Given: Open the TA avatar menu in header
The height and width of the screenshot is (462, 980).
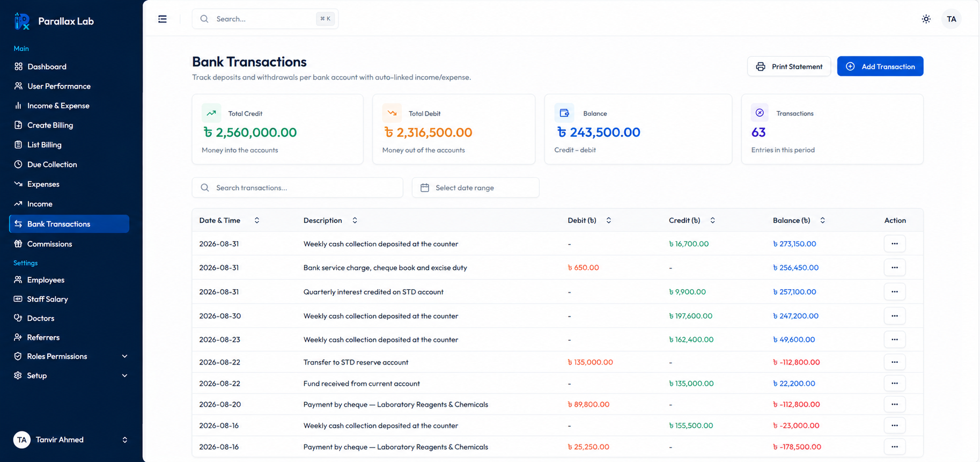Looking at the screenshot, I should [951, 19].
